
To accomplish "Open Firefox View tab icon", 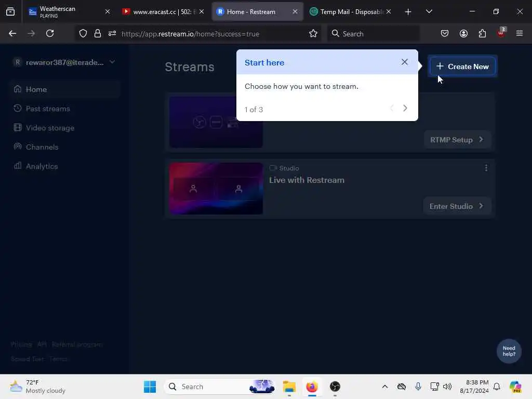I will coord(10,12).
